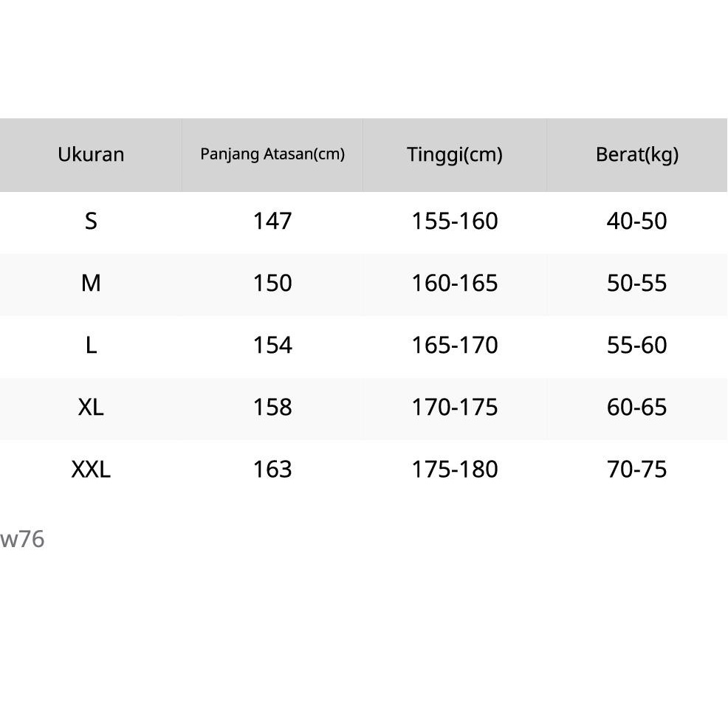
Task: Click the 154 length value
Action: tap(272, 345)
